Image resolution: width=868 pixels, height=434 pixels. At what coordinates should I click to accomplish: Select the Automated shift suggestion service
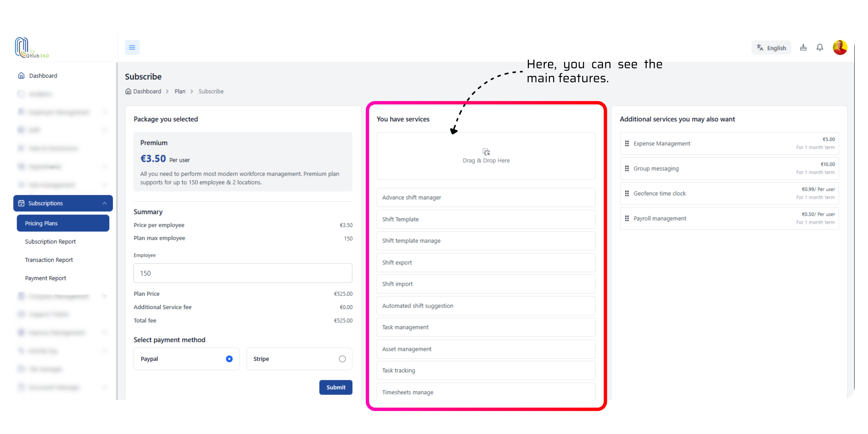click(486, 306)
